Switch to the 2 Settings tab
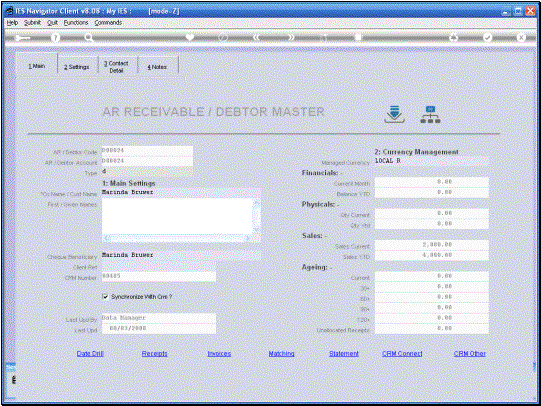Image resolution: width=541 pixels, height=406 pixels. 77,67
